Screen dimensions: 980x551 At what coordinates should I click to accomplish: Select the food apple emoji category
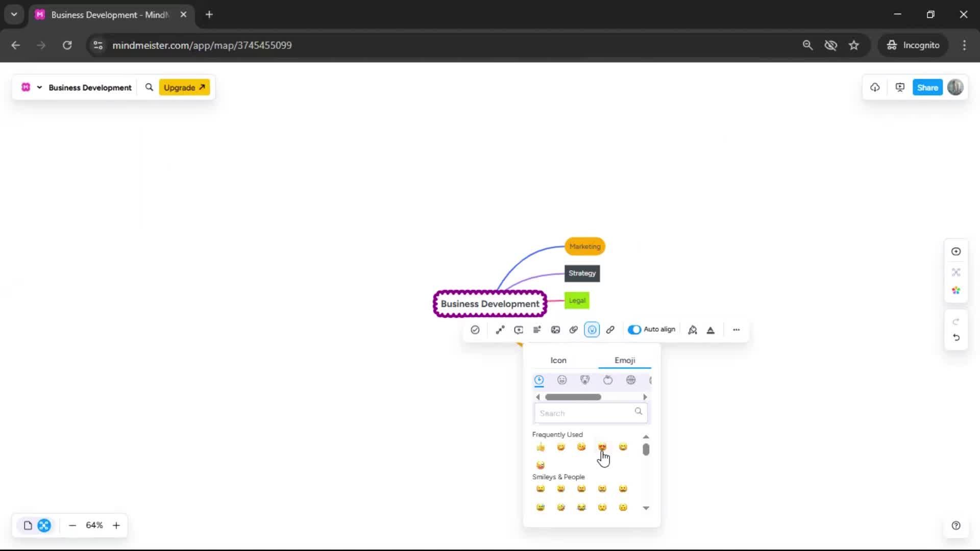(x=608, y=380)
